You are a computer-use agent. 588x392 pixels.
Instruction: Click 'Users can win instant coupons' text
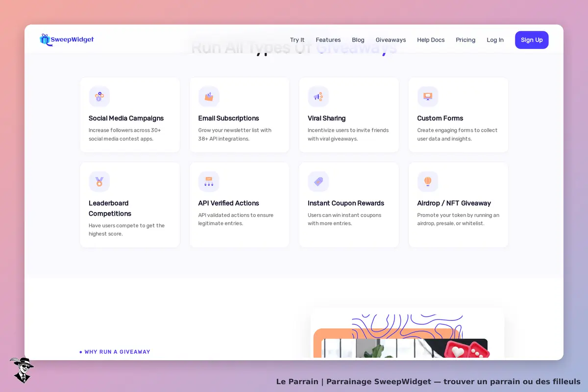pyautogui.click(x=344, y=215)
